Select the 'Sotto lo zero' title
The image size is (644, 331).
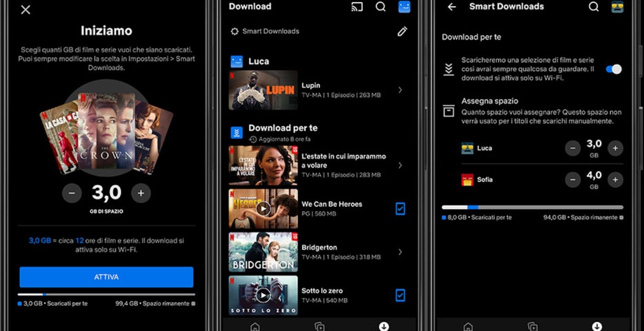click(322, 291)
